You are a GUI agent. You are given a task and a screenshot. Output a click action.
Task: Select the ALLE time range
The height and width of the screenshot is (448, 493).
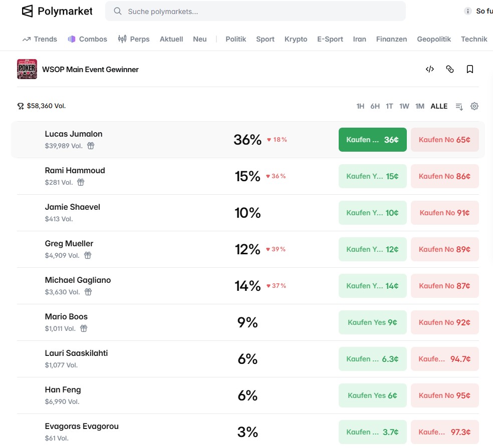[x=439, y=106]
